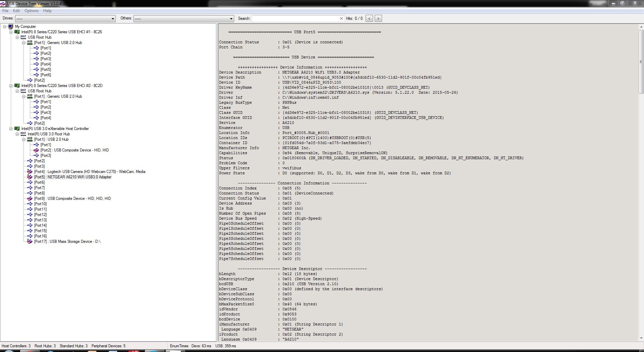Screen dimensions: 644x352
Task: Collapse the My Computer tree node
Action: (x=4, y=27)
